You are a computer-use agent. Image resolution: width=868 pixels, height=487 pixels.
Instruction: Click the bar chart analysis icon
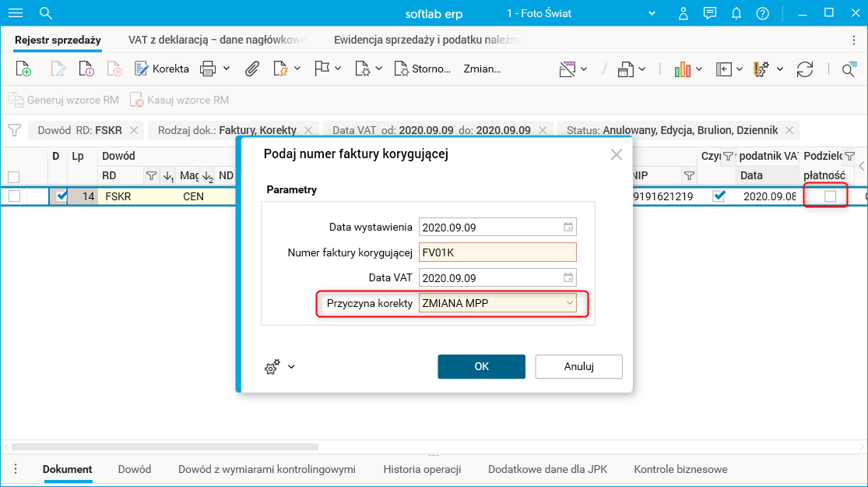pyautogui.click(x=683, y=69)
